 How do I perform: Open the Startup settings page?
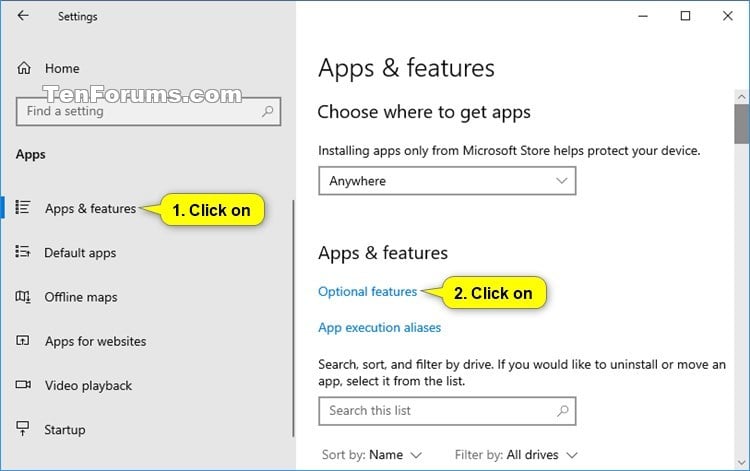[65, 430]
